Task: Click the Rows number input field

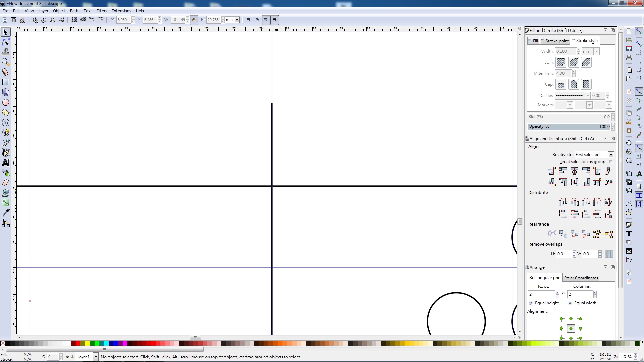Action: (x=541, y=294)
